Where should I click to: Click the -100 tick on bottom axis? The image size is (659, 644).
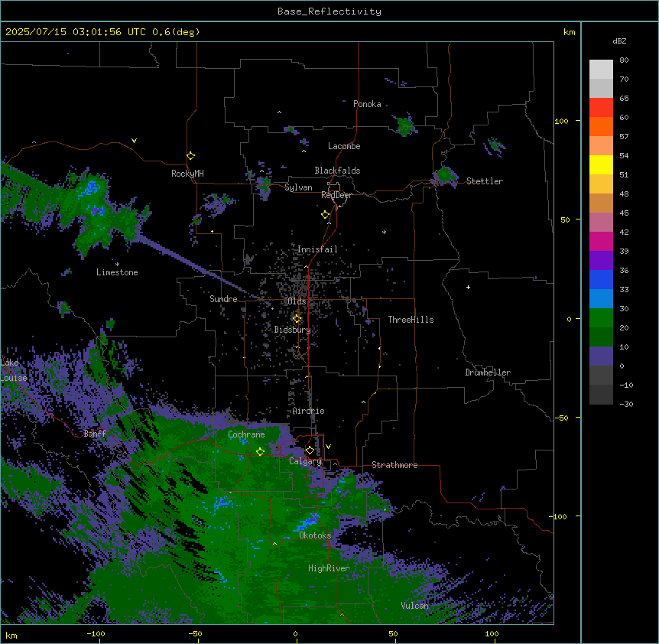tap(96, 633)
